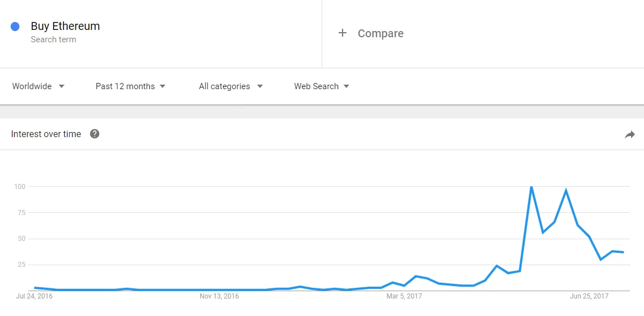Screen dimensions: 644x316
Task: Open the Worldwide region dropdown
Action: click(x=38, y=86)
